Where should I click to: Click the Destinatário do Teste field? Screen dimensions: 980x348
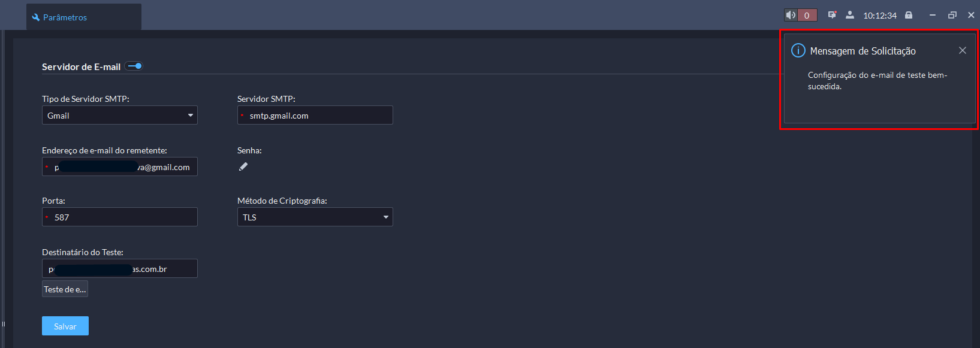coord(120,268)
